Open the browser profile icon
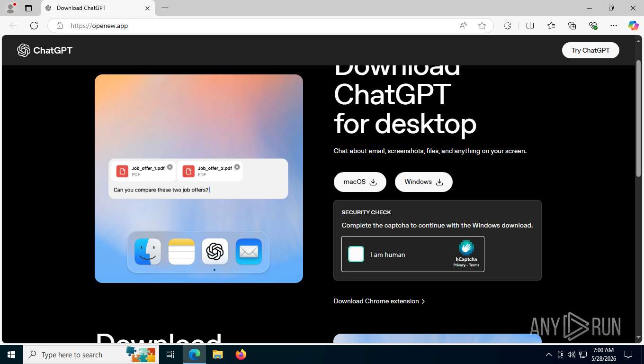This screenshot has height=364, width=644. 10,8
